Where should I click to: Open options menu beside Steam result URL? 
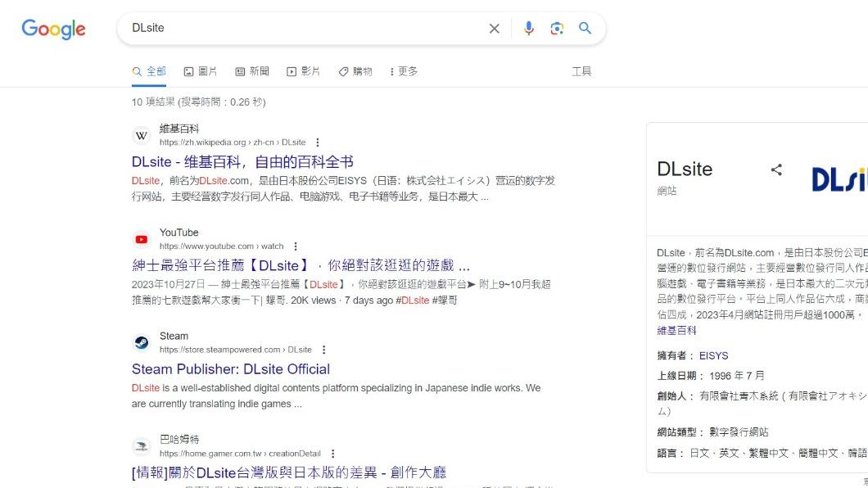pyautogui.click(x=323, y=350)
